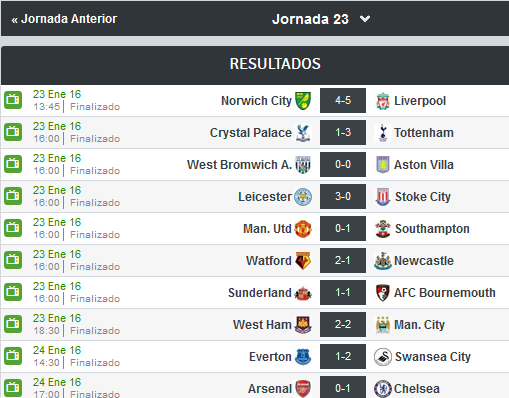Click the Aston Villa team name
Screen dimensions: 509x398
424,165
